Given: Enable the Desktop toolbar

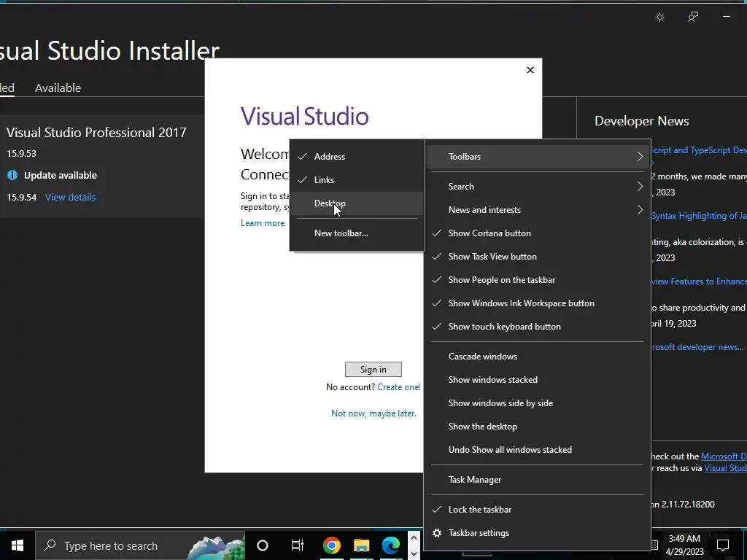Looking at the screenshot, I should [x=356, y=203].
